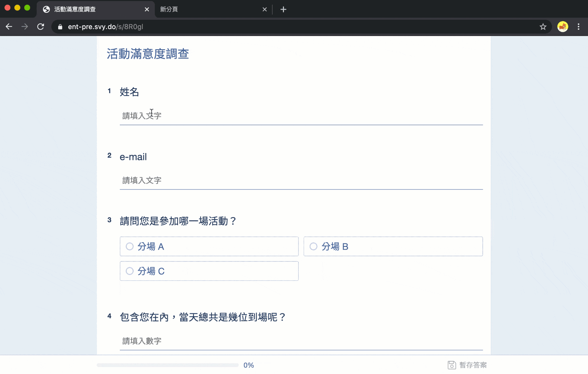Click the red macOS close window button
This screenshot has height=374, width=588.
tap(8, 8)
